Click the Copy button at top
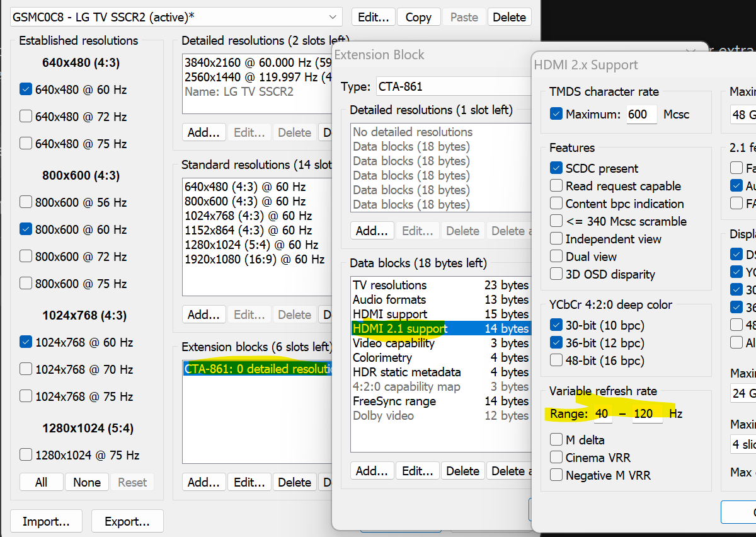 click(x=418, y=17)
